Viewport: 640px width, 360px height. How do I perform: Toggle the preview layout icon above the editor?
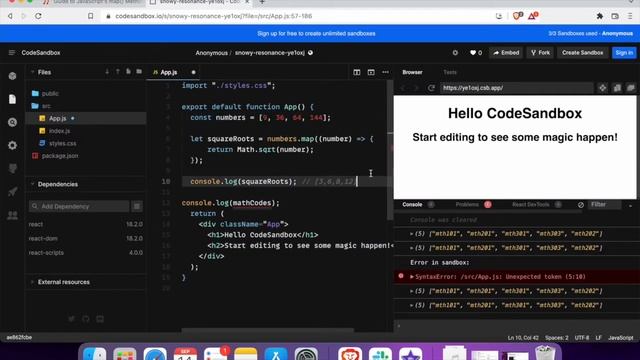pos(371,72)
